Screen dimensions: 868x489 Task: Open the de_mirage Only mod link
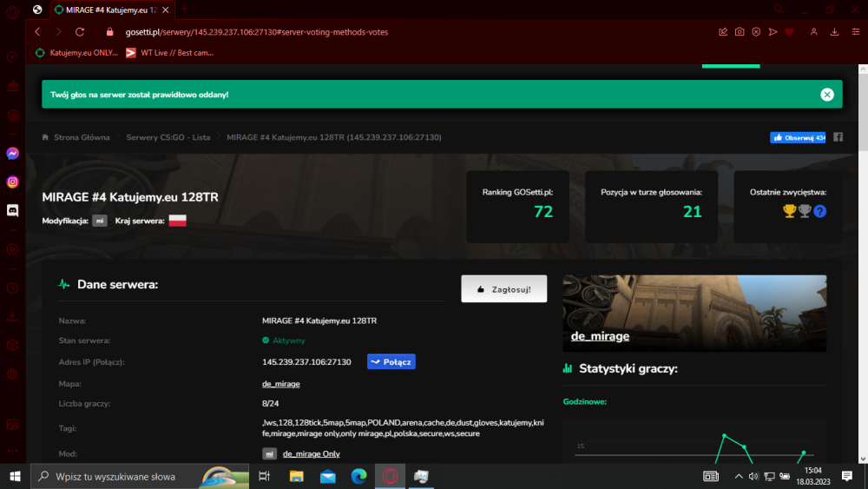coord(311,453)
